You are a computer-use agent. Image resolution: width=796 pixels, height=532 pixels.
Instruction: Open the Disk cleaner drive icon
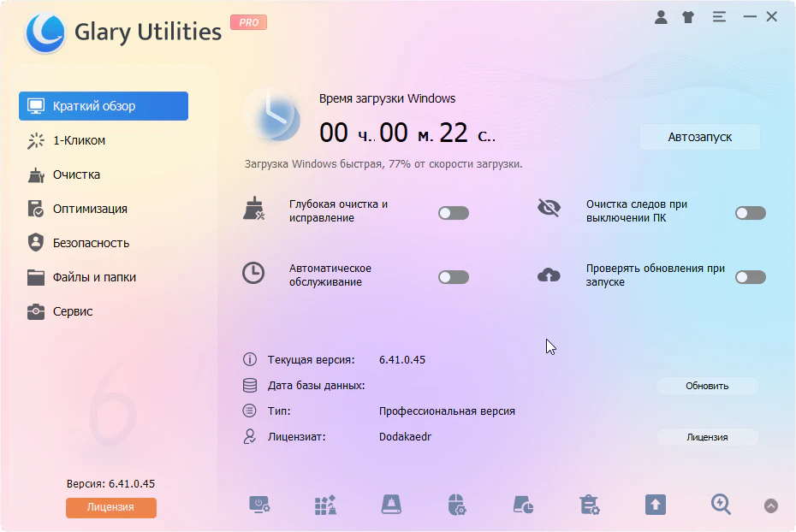391,505
